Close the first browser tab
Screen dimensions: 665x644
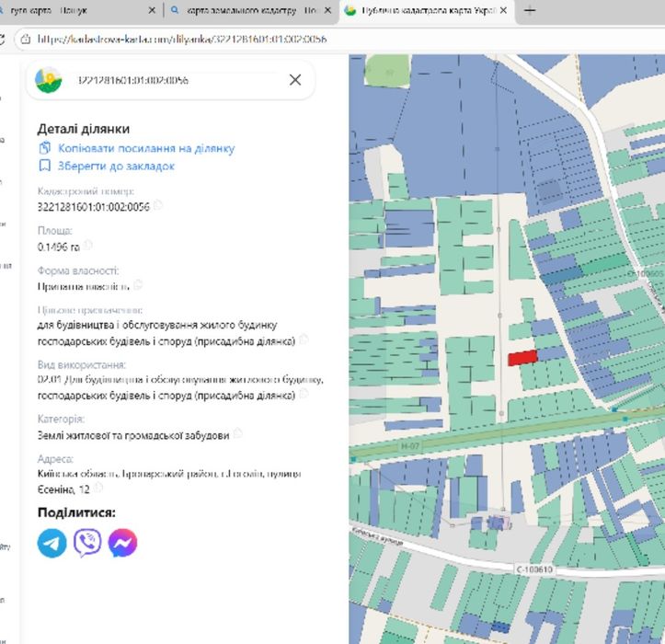coord(153,11)
